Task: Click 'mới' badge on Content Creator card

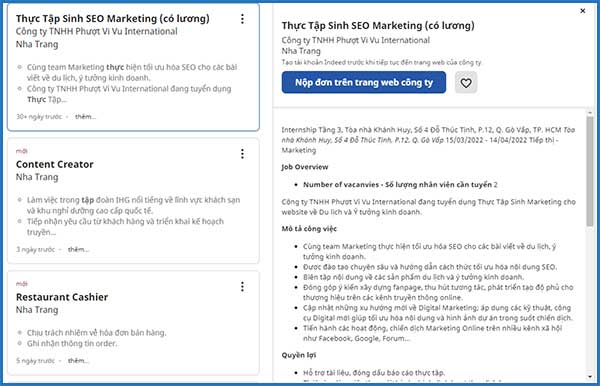Action: click(x=21, y=151)
